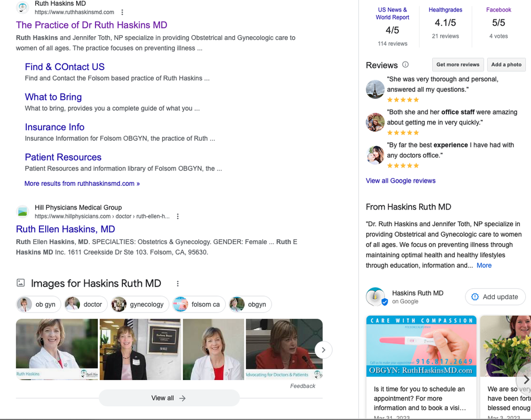The height and width of the screenshot is (420, 531).
Task: Expand the business description with More
Action: tap(484, 265)
